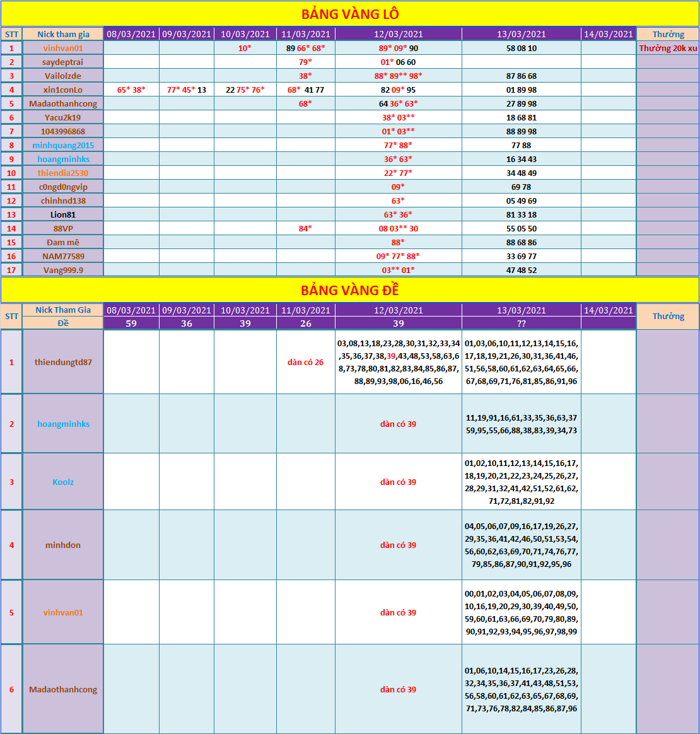Select the '81 33 18' cell
Screen dimensions: 700x734
[x=521, y=215]
